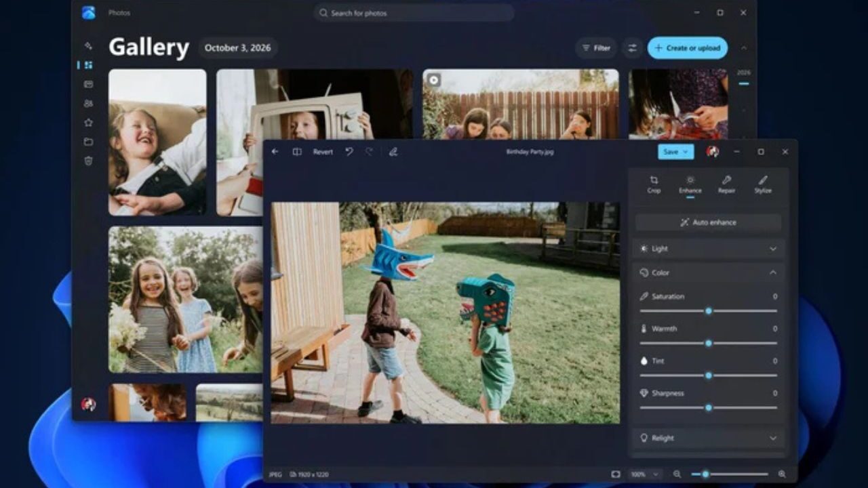Redo the edit in the editor toolbar
This screenshot has width=868, height=488.
click(369, 152)
